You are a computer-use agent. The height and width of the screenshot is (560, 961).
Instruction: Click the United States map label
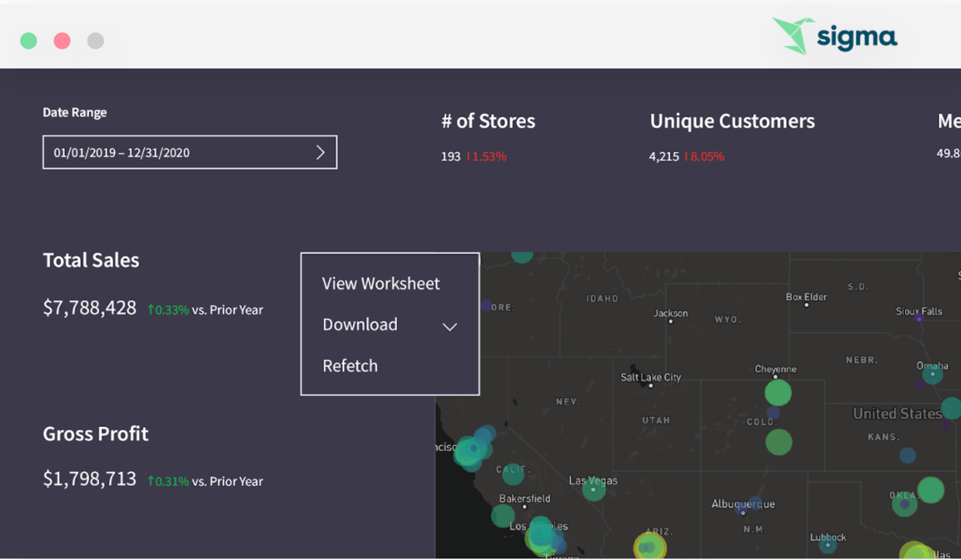pyautogui.click(x=897, y=414)
